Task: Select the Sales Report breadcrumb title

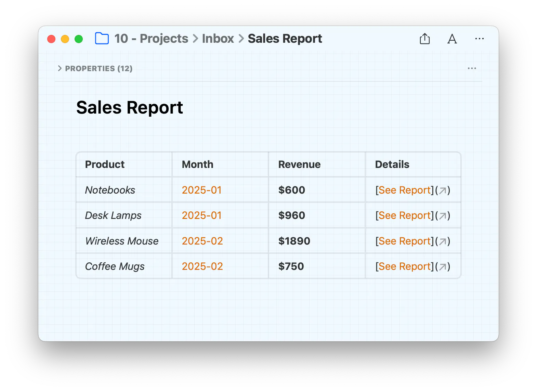Action: click(285, 39)
